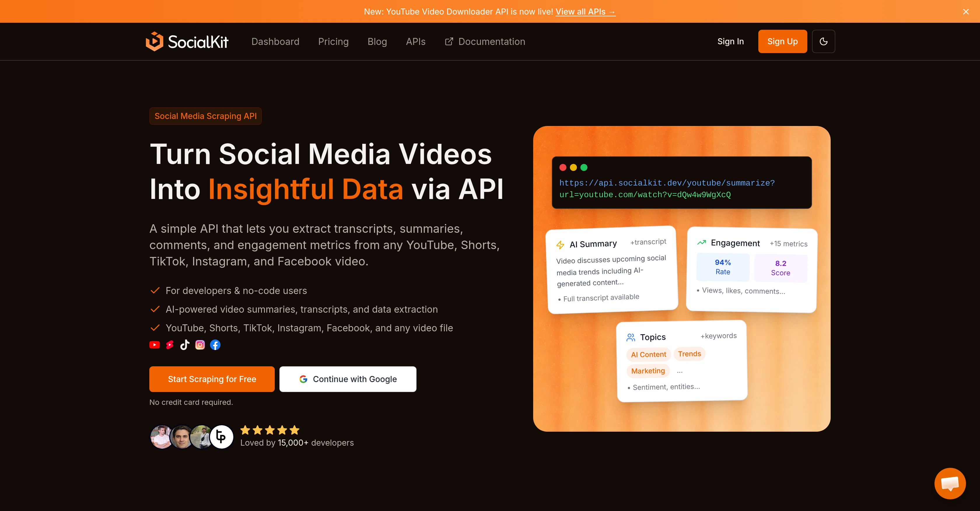Click the YouTube platform icon
This screenshot has width=980, height=511.
[155, 345]
